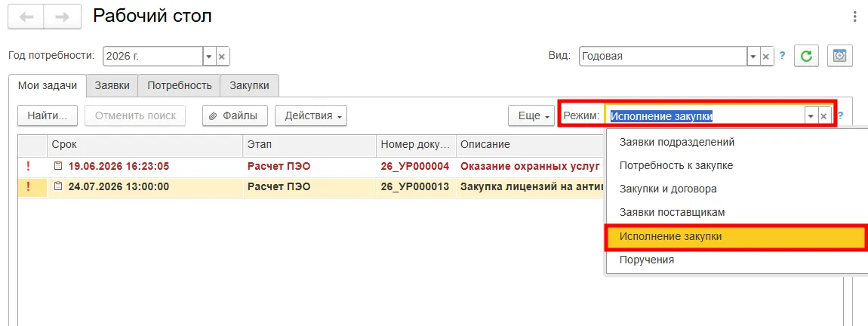Select date cell 24.07.2026 13:00:00
868x326 pixels.
pos(119,187)
